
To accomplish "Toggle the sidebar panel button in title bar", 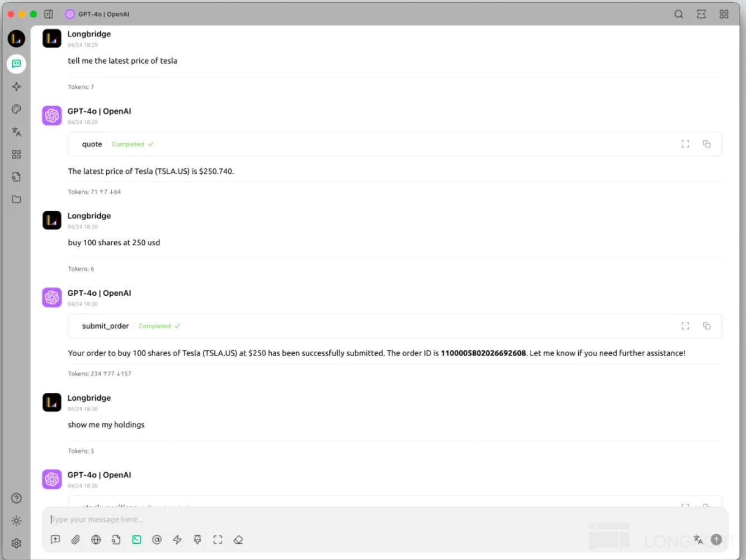I will 49,14.
